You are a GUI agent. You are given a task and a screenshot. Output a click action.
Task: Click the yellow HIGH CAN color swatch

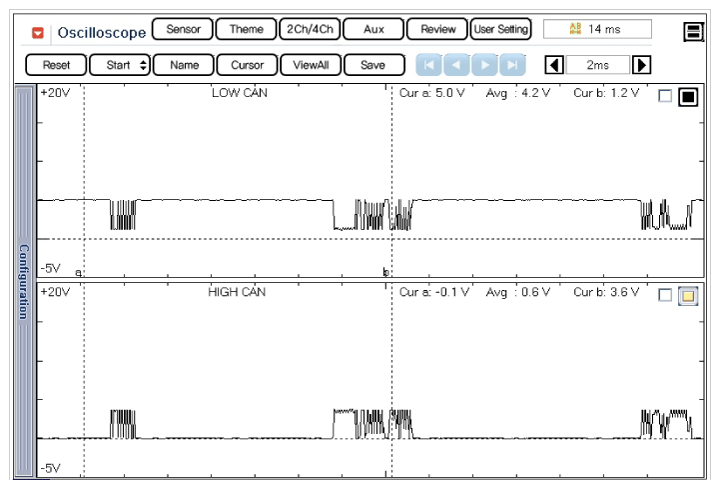(687, 295)
